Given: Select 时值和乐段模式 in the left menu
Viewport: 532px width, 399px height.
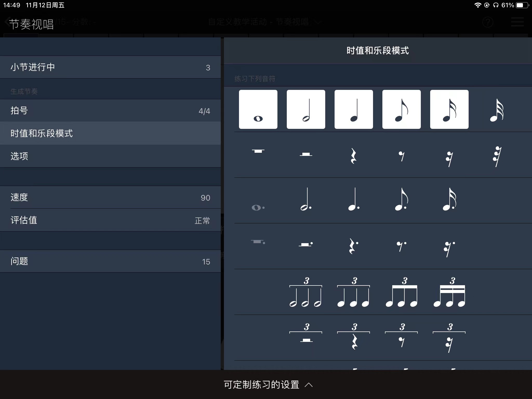Looking at the screenshot, I should coord(110,133).
